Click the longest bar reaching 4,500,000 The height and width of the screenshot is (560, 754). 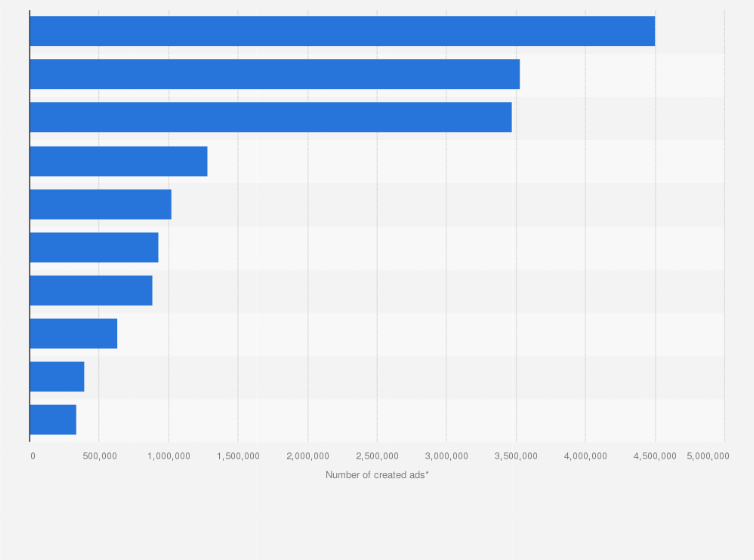(342, 31)
